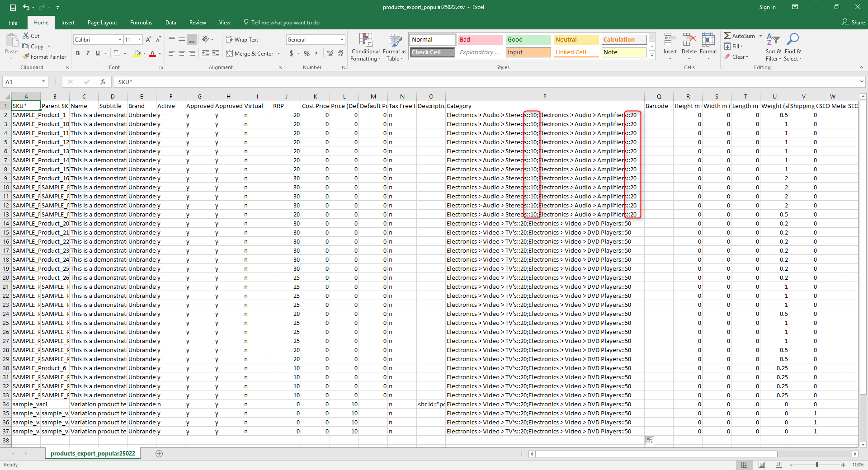Click the Decrease Indent icon
The width and height of the screenshot is (868, 470).
(x=206, y=53)
